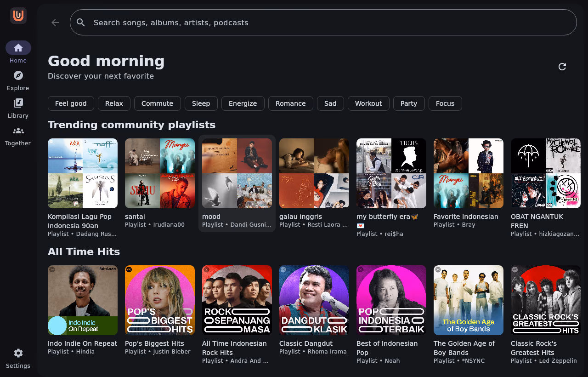Open Settings gear icon
This screenshot has width=588, height=377.
tap(18, 353)
